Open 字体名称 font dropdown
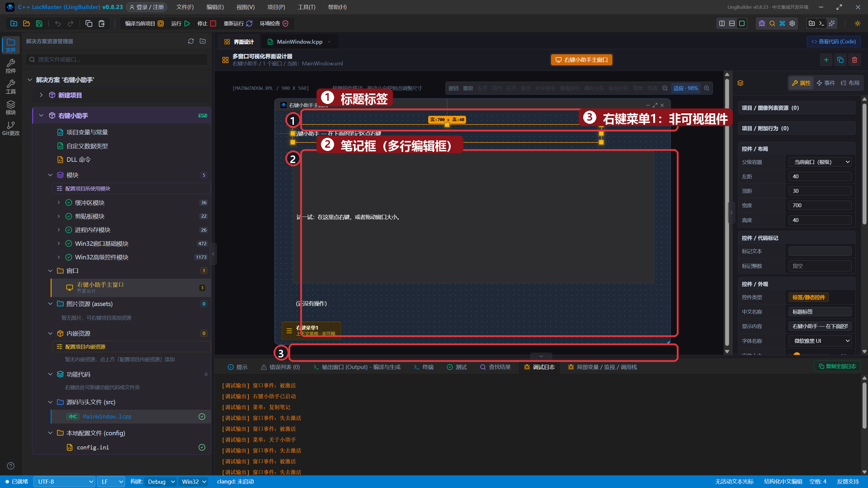868x488 pixels. pyautogui.click(x=820, y=341)
